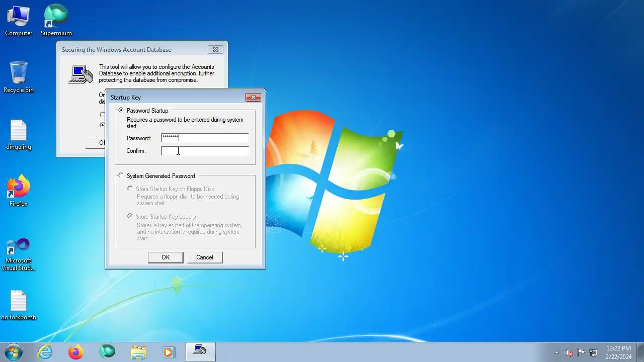Click the muted volume tray icon

pyautogui.click(x=569, y=352)
